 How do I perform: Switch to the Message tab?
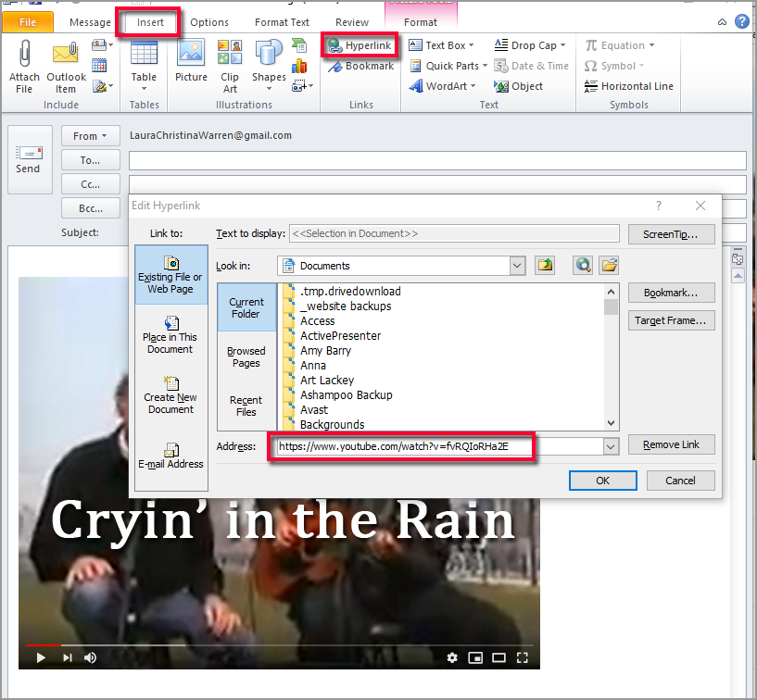coord(90,22)
